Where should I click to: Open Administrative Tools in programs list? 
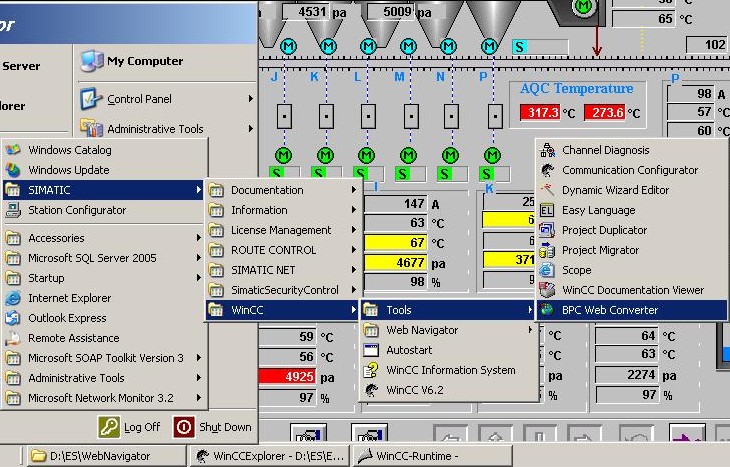coord(103,378)
